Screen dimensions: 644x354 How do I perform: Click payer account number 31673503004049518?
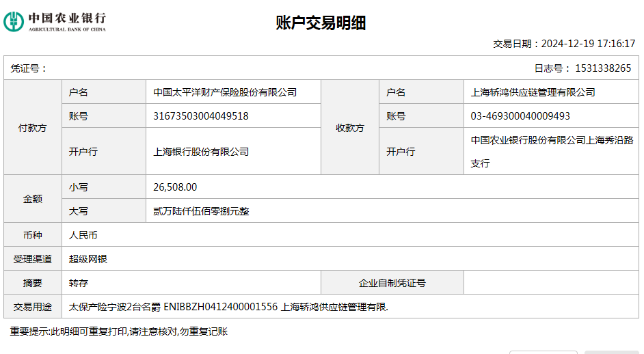(x=201, y=116)
